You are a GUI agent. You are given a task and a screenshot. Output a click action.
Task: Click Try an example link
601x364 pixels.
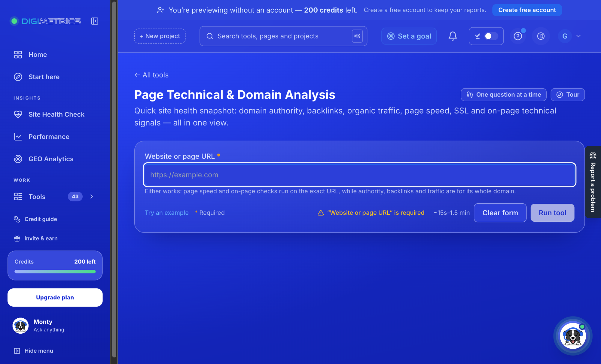pos(167,213)
